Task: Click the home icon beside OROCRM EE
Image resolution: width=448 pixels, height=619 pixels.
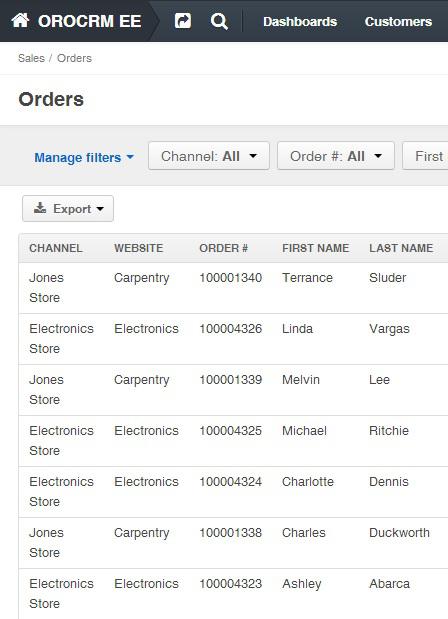Action: click(20, 20)
